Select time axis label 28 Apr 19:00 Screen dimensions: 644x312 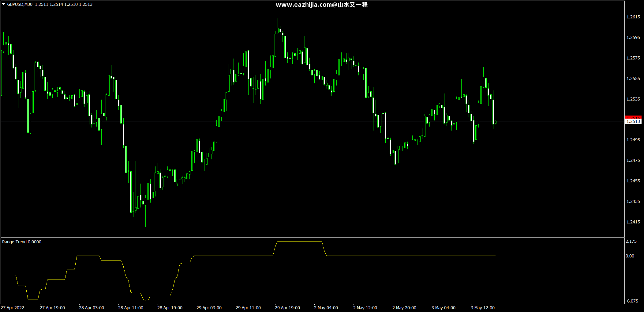[170, 308]
